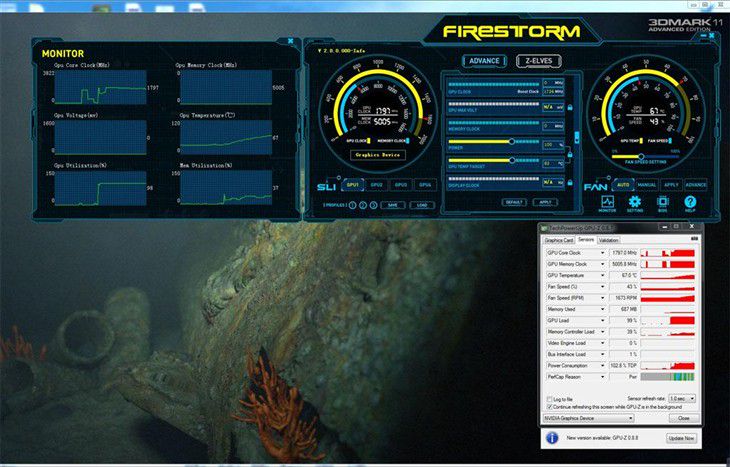Click the Gpu Core Clock graph in MONITOR
730x467 pixels.
(101, 88)
